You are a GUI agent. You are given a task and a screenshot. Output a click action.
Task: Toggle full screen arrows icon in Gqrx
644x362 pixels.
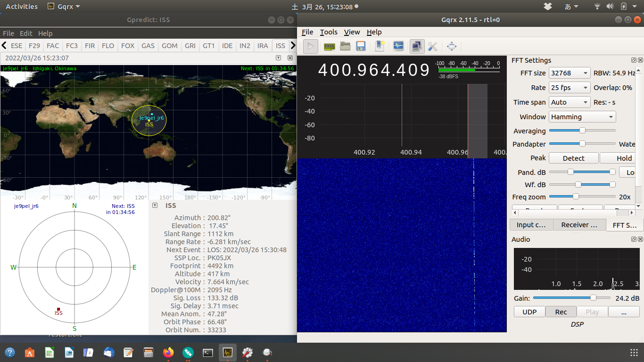[x=452, y=46]
